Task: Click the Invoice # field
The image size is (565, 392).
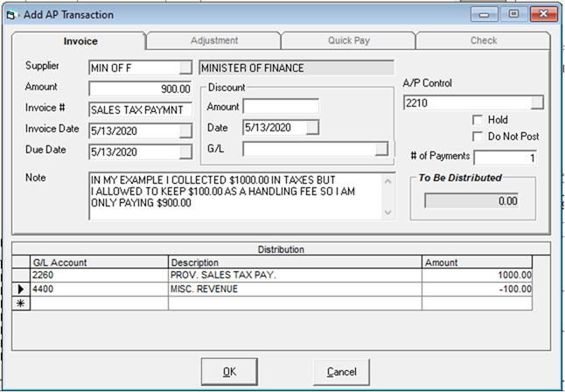Action: (140, 109)
